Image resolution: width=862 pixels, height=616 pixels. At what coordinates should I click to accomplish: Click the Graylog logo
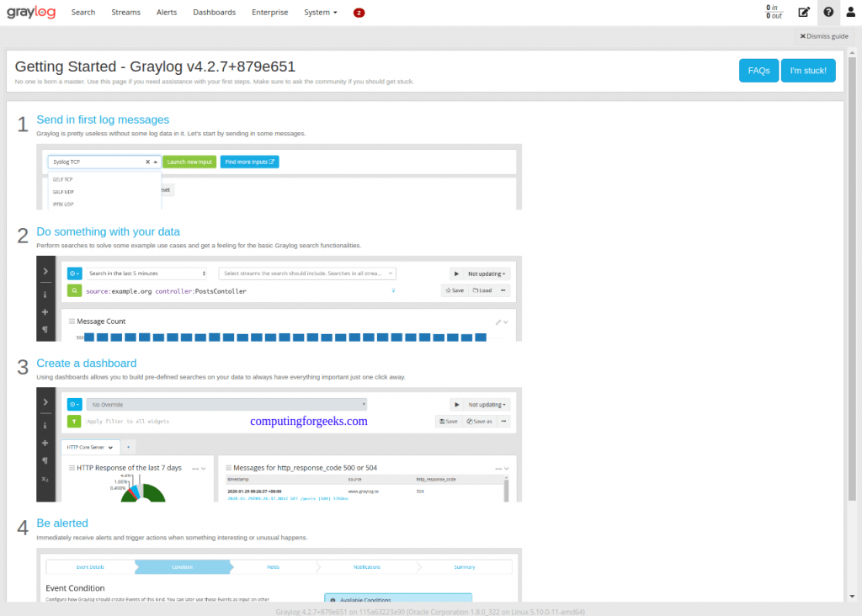coord(31,13)
